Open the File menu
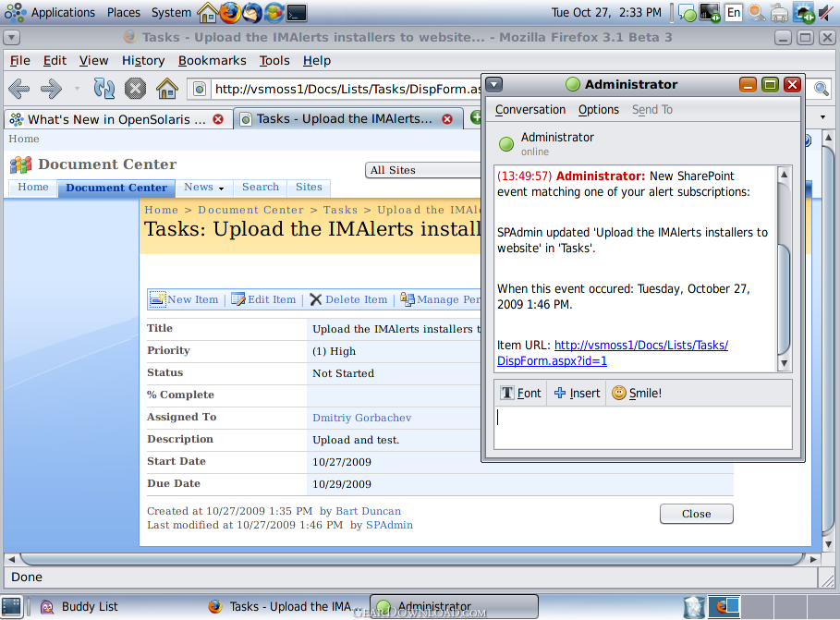The width and height of the screenshot is (840, 620). (19, 61)
